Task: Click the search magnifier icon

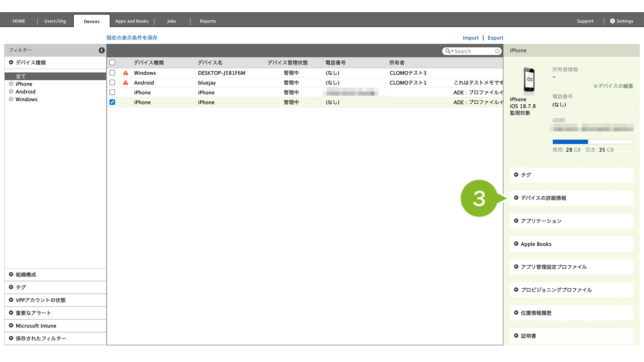Action: tap(448, 51)
